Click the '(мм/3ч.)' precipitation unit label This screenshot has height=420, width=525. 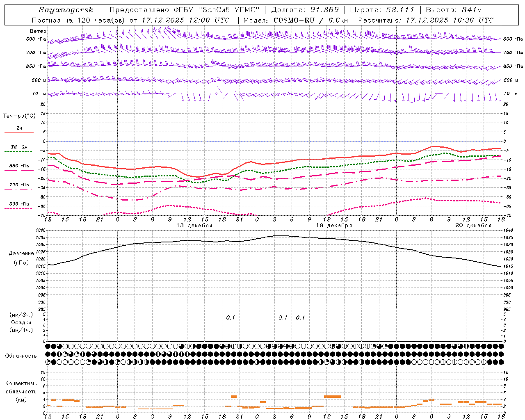[21, 315]
